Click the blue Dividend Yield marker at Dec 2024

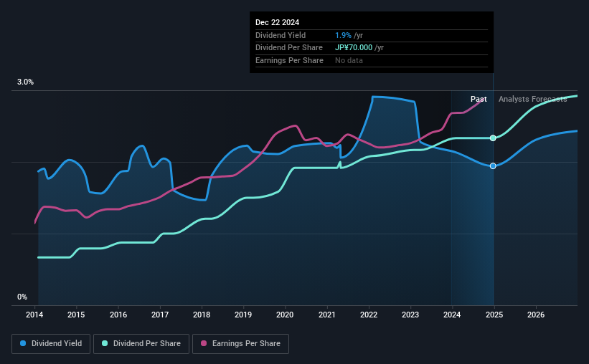click(493, 166)
